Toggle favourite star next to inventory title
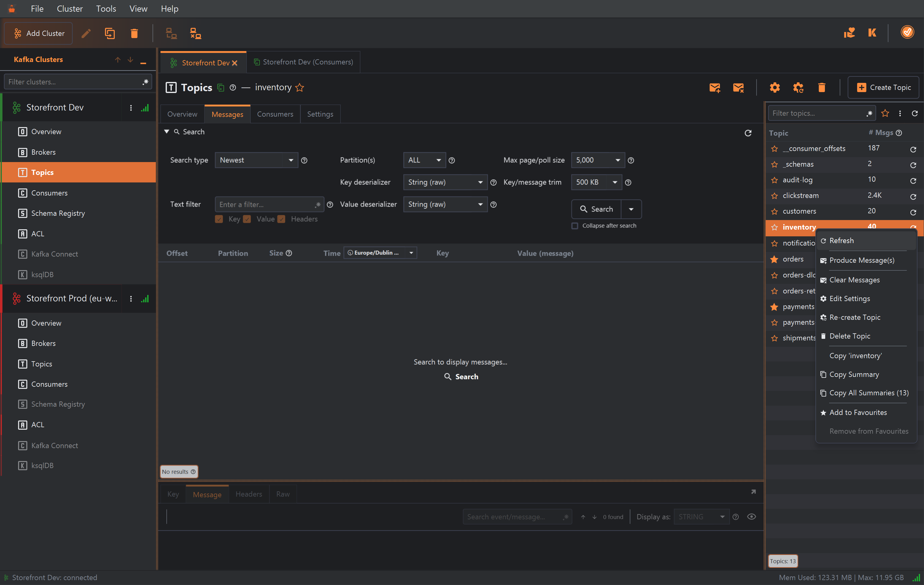 (x=300, y=87)
